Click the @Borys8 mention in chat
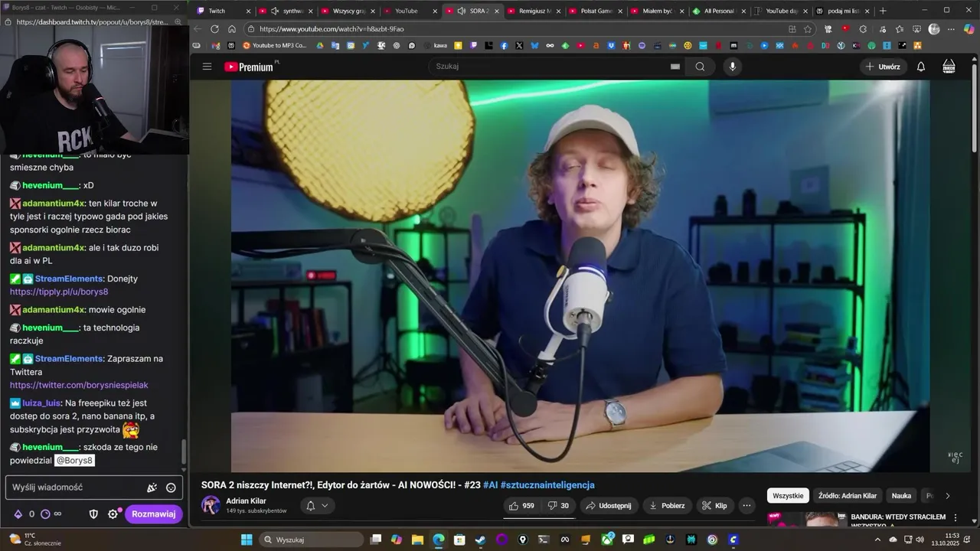Viewport: 980px width, 551px height. pos(74,461)
